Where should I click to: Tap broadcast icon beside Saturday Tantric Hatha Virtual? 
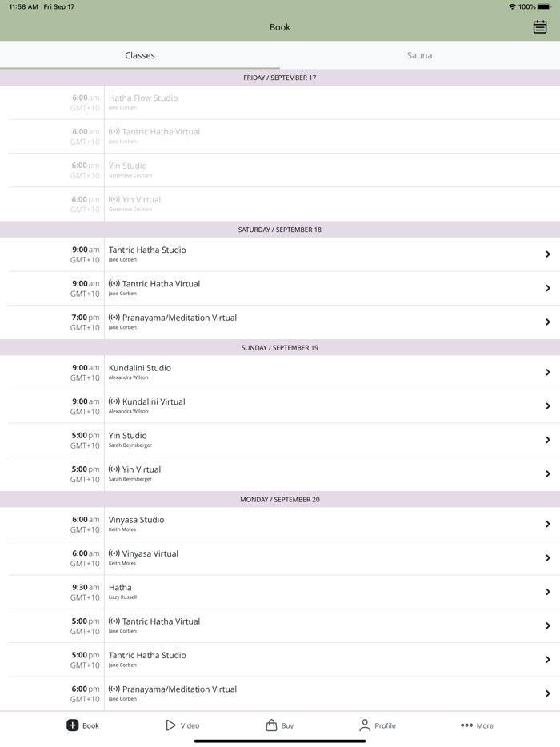coord(114,284)
